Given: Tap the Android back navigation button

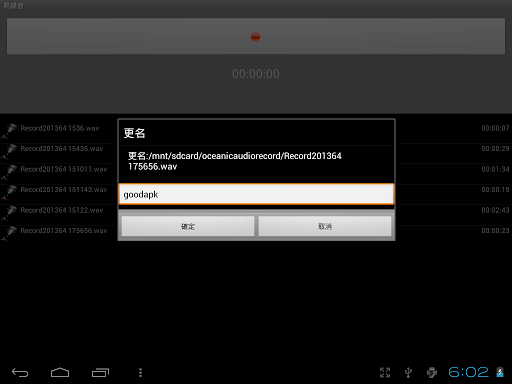Looking at the screenshot, I should tap(20, 372).
